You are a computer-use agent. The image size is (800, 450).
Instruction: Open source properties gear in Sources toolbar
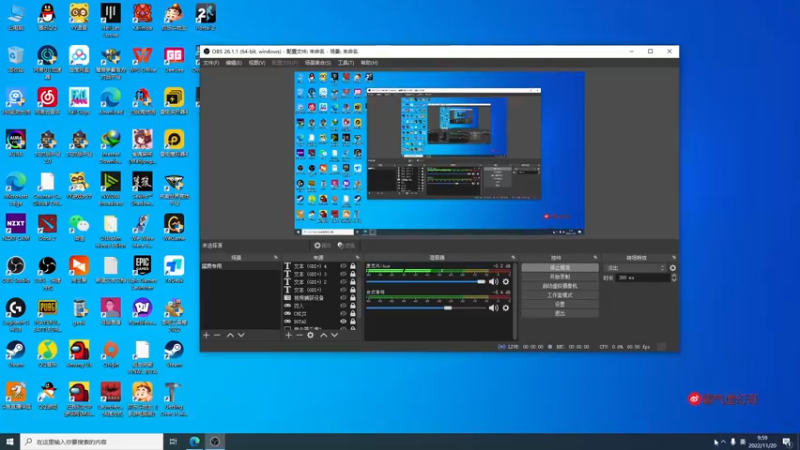click(x=310, y=335)
